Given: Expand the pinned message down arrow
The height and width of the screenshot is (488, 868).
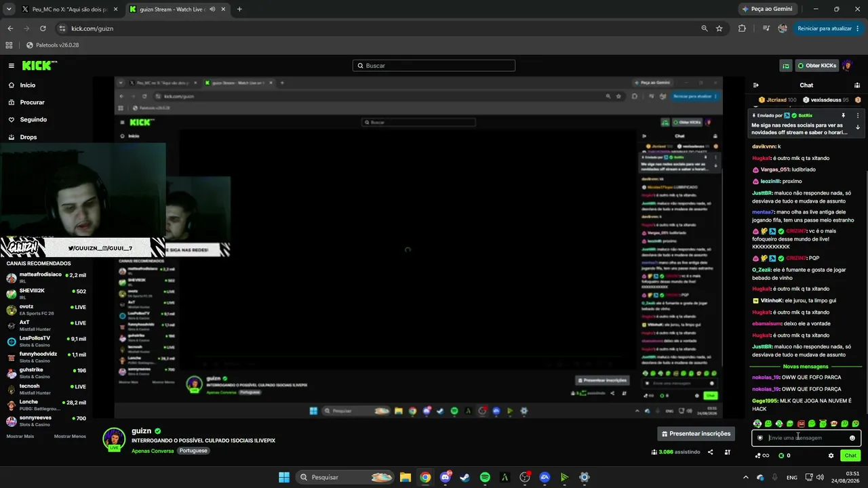Looking at the screenshot, I should tap(858, 127).
